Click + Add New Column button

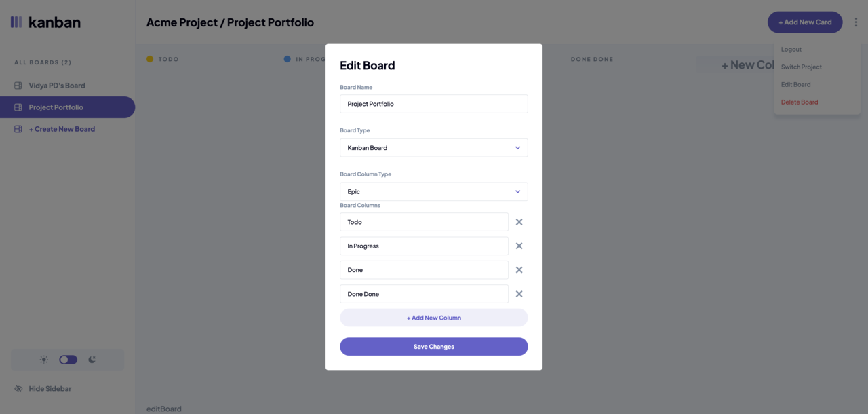[x=434, y=318]
